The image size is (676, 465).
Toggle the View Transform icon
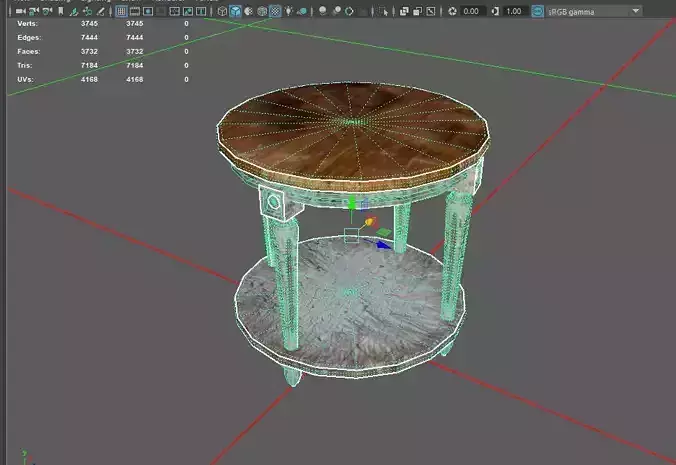pos(537,11)
